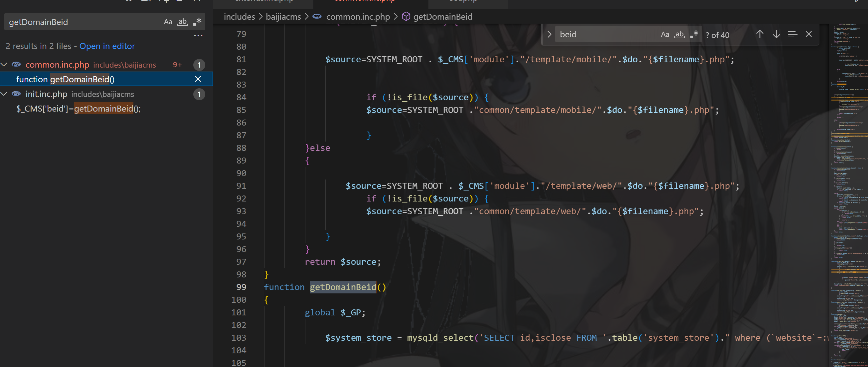The width and height of the screenshot is (868, 367).
Task: Go to next match in the find widget
Action: tap(776, 34)
